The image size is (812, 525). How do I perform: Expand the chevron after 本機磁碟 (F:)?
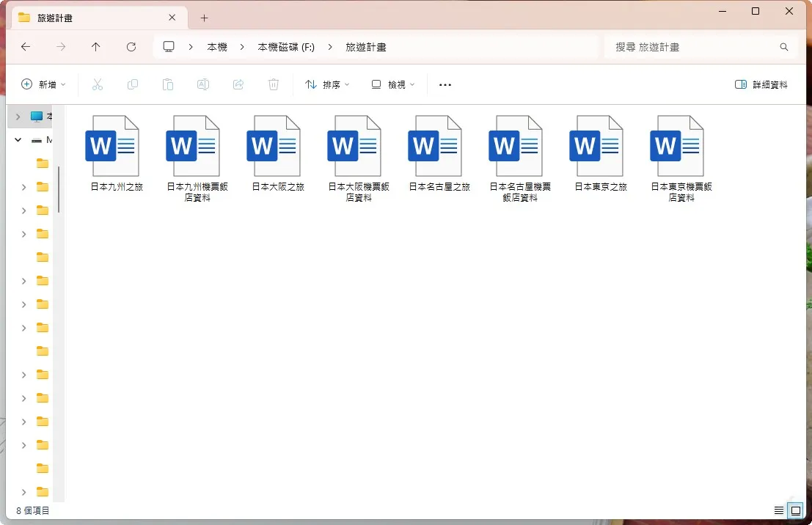click(330, 47)
